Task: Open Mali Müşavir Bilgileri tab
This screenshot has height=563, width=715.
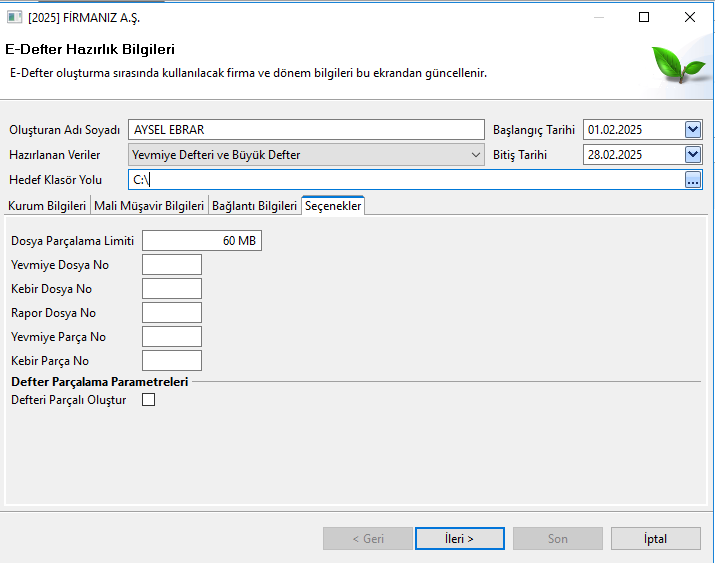Action: [149, 206]
